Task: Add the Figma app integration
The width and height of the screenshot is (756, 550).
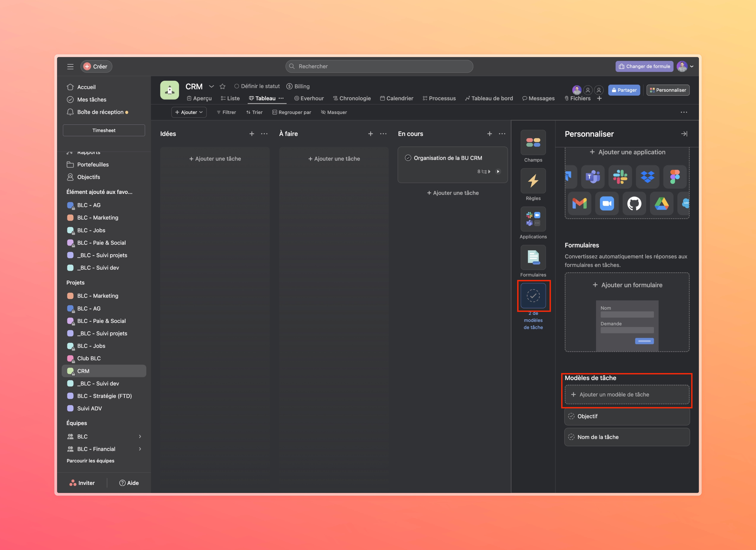Action: 675,177
